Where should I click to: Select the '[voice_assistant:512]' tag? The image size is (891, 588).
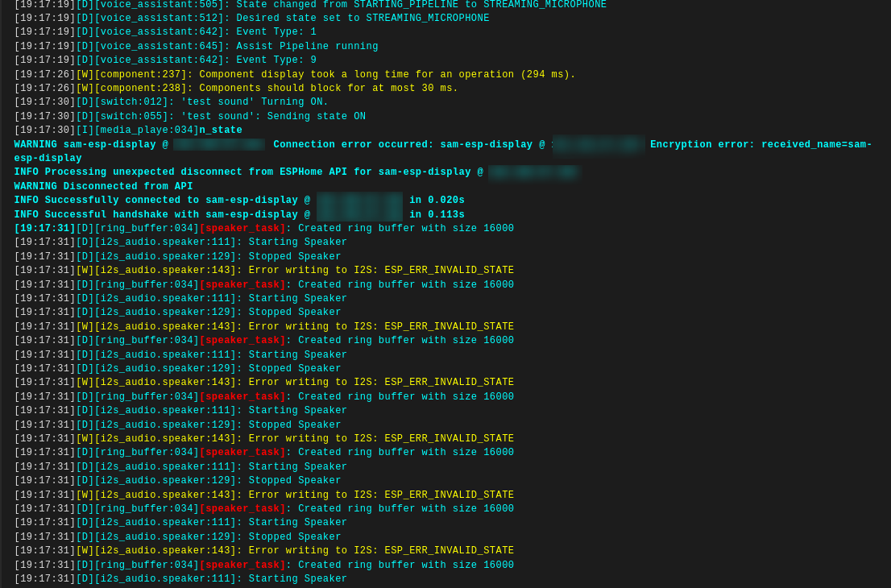[x=162, y=19]
